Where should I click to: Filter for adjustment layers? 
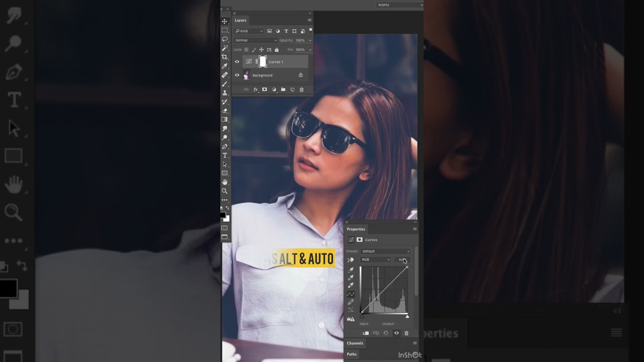tap(278, 31)
